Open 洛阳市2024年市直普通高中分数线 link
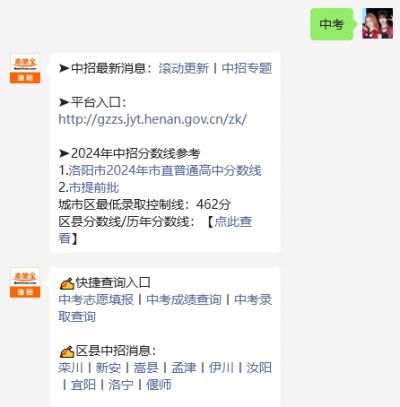Screen dimensions: 400x407 165,170
